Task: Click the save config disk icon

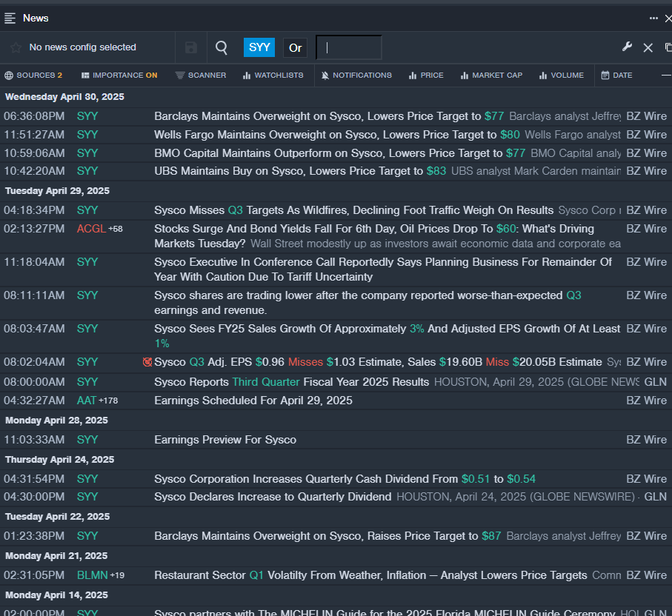Action: click(x=191, y=47)
